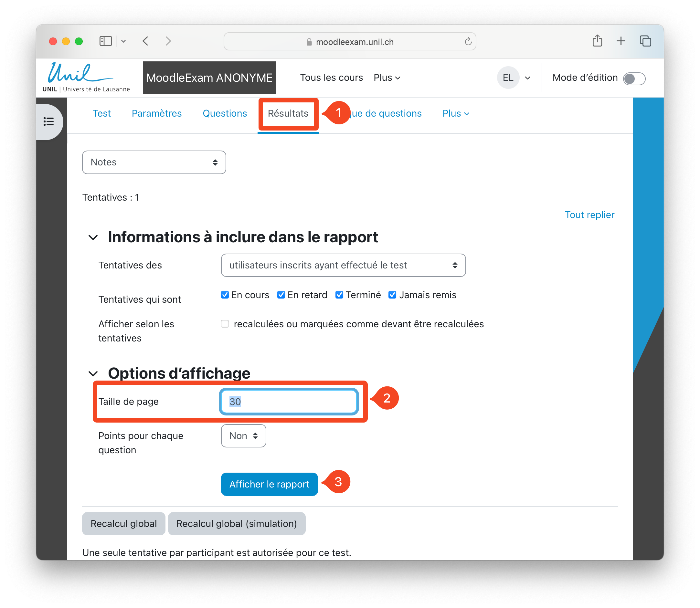Reload the page with the refresh icon

(468, 41)
